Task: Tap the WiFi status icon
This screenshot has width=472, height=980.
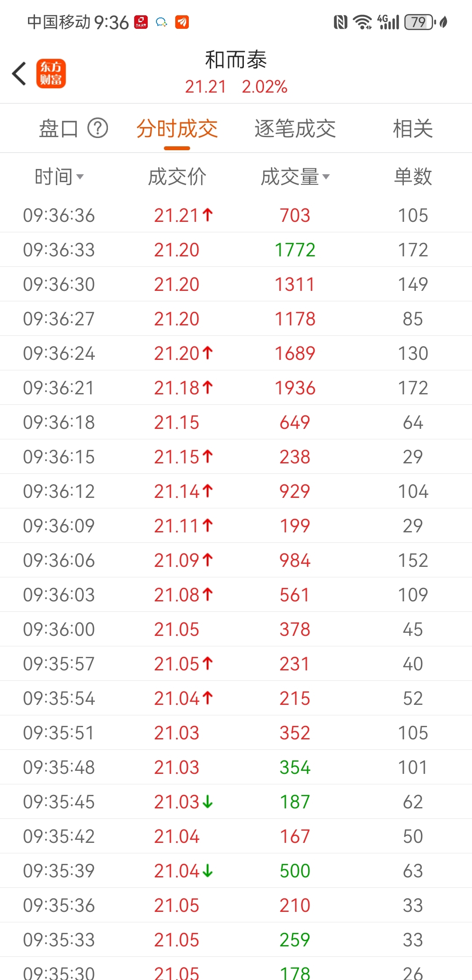Action: tap(363, 22)
